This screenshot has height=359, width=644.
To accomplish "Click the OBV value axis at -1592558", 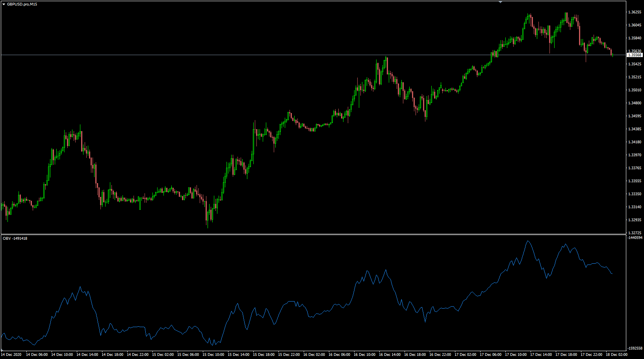I will 635,349.
